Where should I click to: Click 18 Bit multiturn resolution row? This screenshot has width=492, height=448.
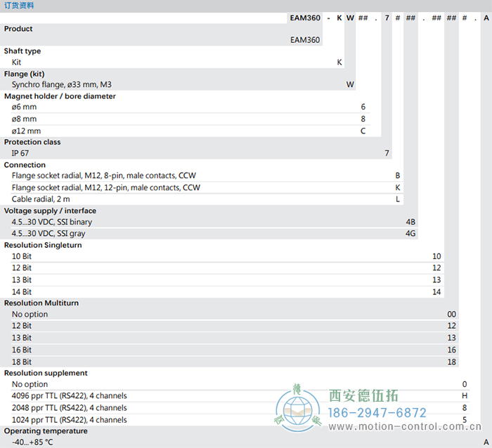22,361
